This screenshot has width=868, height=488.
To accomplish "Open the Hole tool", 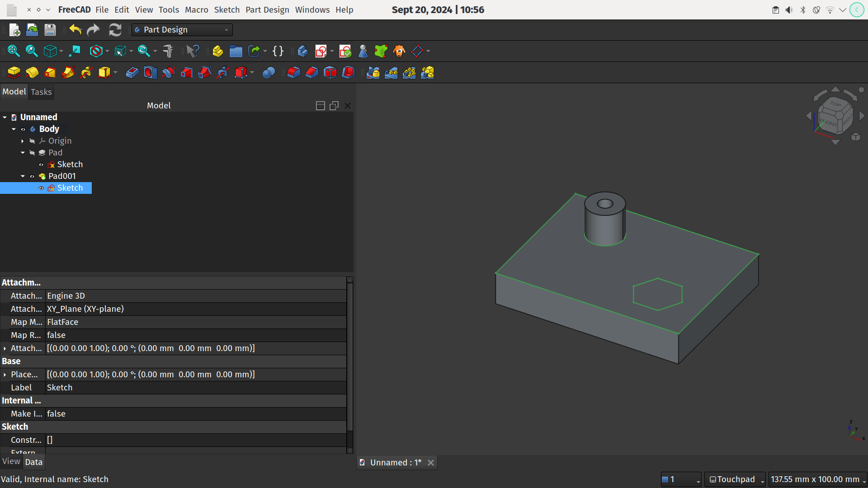I will coord(150,72).
